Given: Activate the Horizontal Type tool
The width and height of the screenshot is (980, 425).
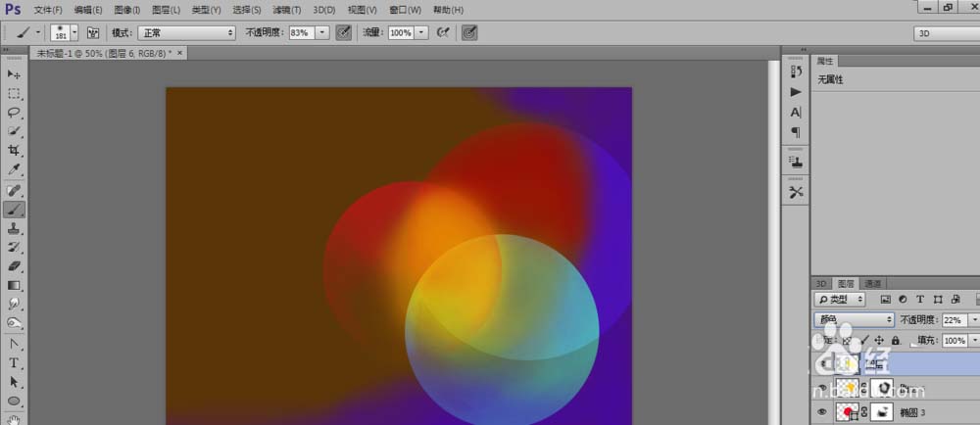Looking at the screenshot, I should [14, 362].
